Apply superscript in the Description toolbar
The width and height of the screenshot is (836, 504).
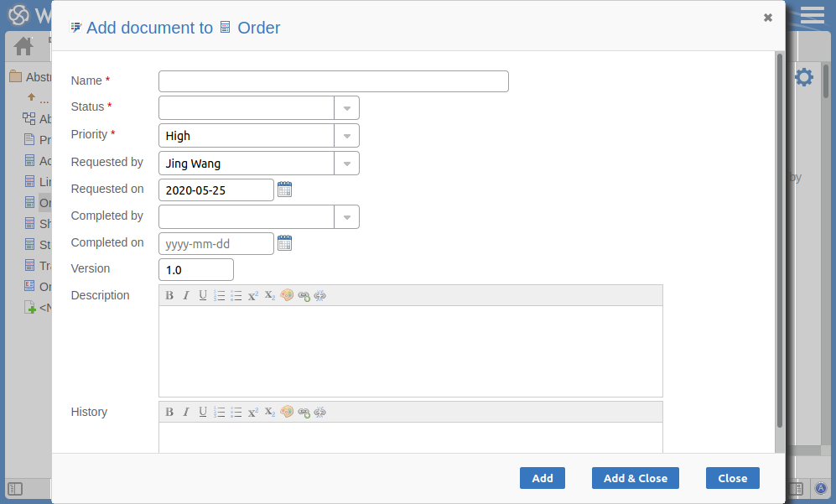coord(253,295)
